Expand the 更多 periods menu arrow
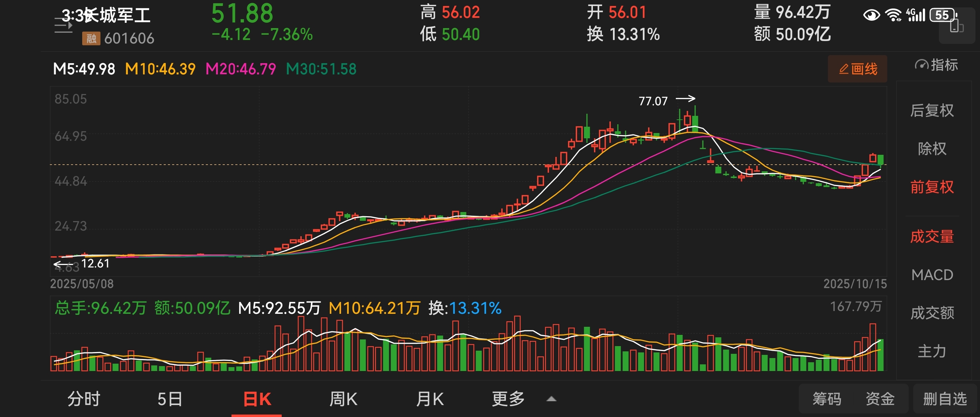The height and width of the screenshot is (417, 980). click(x=551, y=399)
